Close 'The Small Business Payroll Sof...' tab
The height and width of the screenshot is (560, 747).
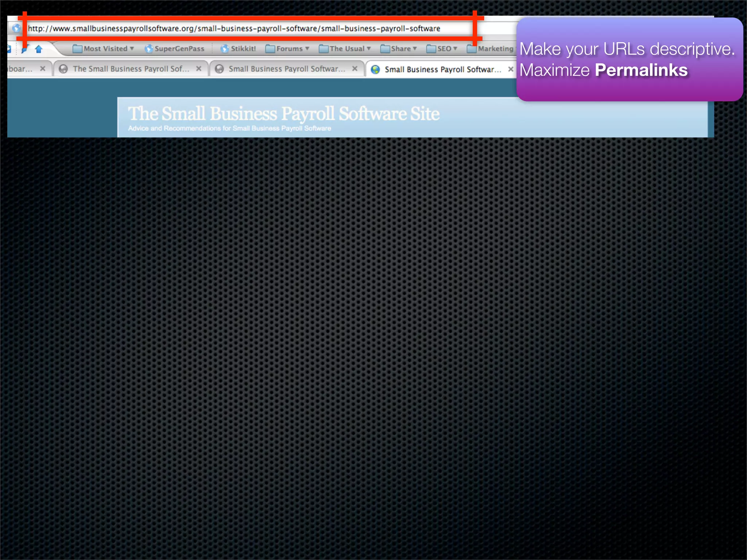(x=199, y=69)
